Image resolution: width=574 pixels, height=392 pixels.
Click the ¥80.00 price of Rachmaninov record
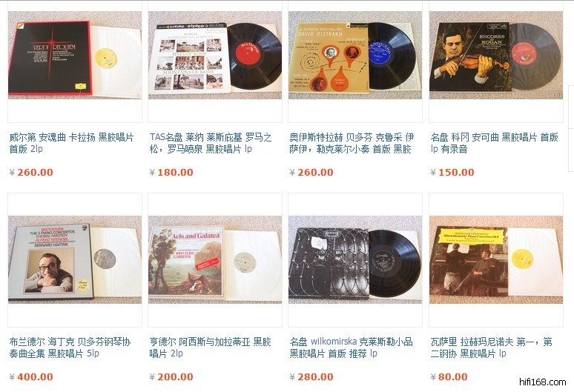[449, 376]
